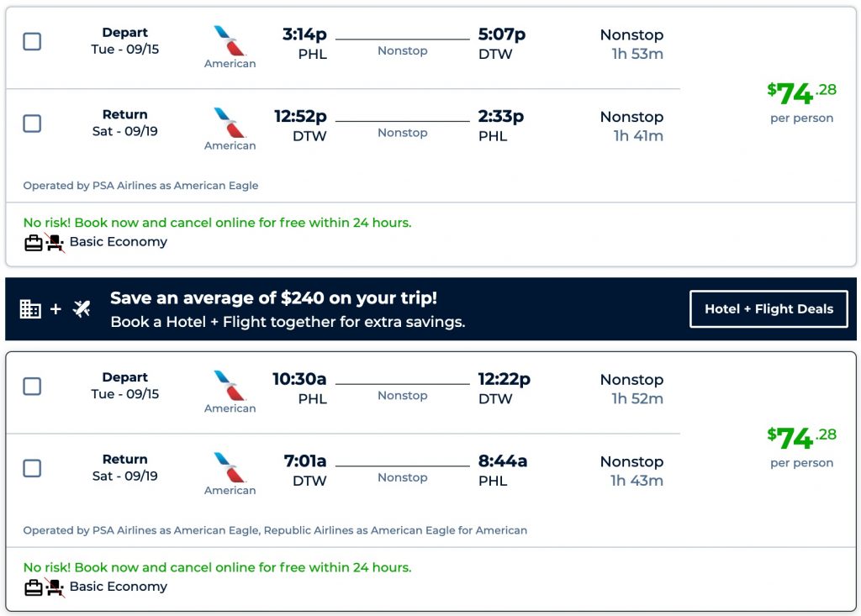This screenshot has height=616, width=861.
Task: Click American logo on 12:52p return
Action: tap(230, 123)
